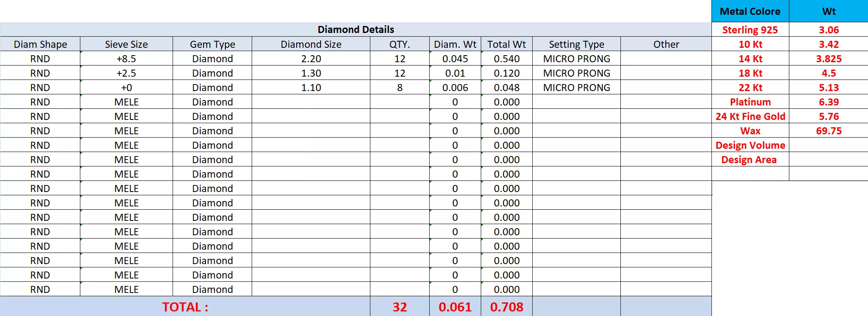Select the 'Gem Type' column header
Image resolution: width=868 pixels, height=316 pixels.
(213, 44)
